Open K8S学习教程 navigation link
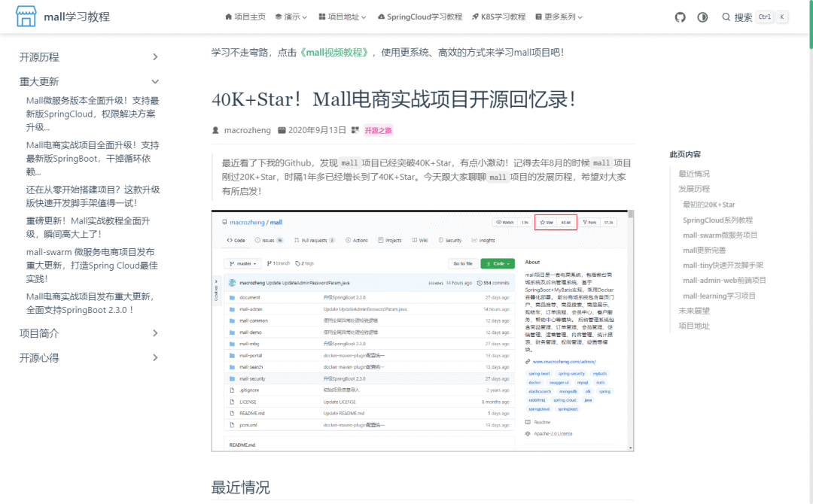This screenshot has width=813, height=504. [499, 17]
